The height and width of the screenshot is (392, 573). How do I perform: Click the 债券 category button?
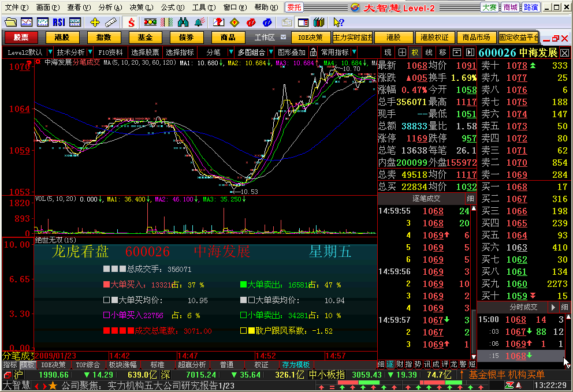click(187, 38)
